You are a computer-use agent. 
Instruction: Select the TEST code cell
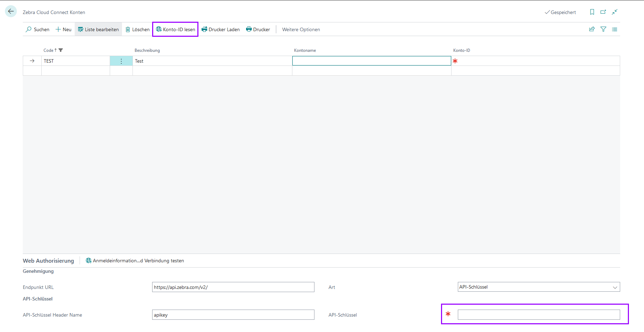tap(76, 61)
